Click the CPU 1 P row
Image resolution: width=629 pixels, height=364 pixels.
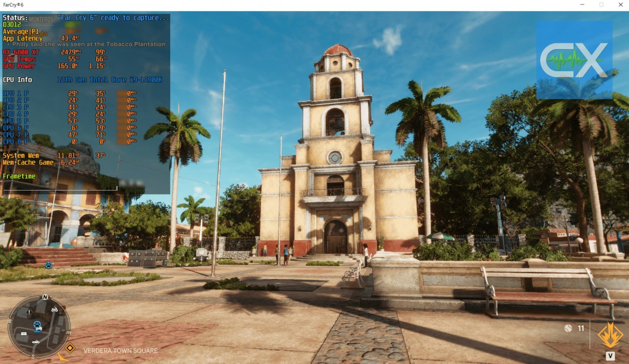click(x=70, y=93)
